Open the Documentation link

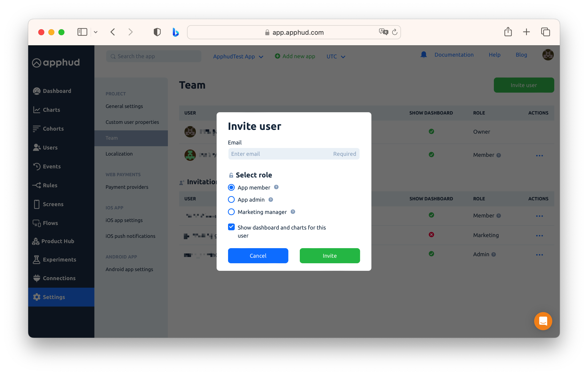pos(454,55)
